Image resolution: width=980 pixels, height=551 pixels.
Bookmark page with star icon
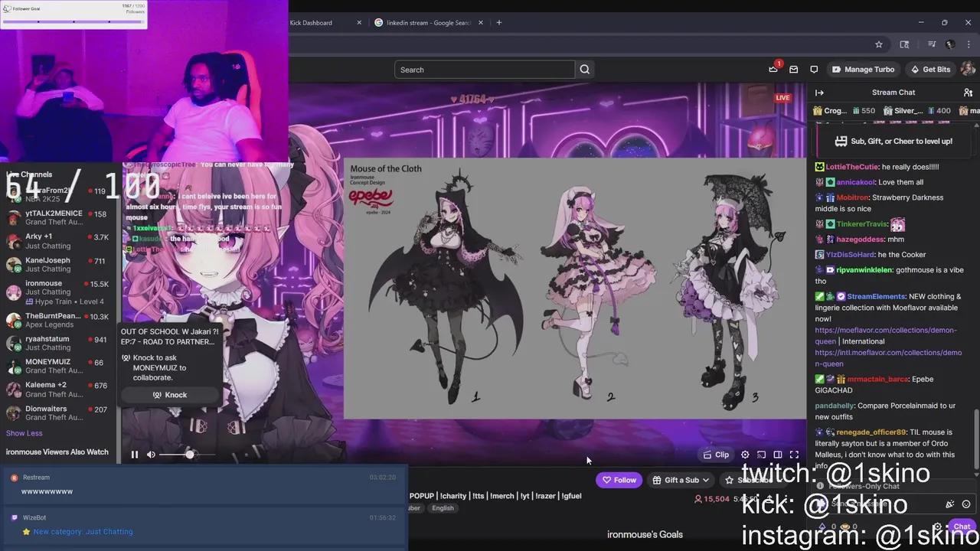tap(879, 44)
